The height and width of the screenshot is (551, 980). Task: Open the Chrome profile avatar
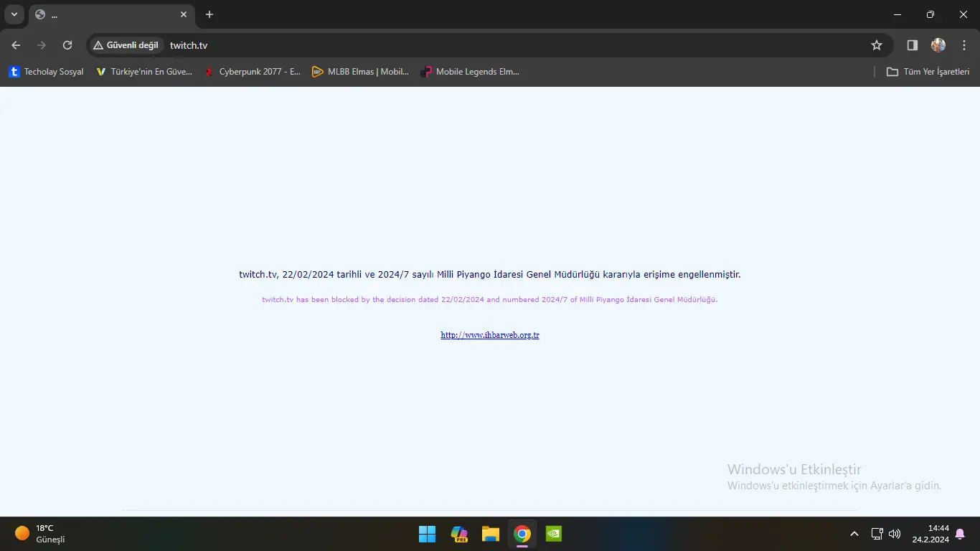coord(938,45)
